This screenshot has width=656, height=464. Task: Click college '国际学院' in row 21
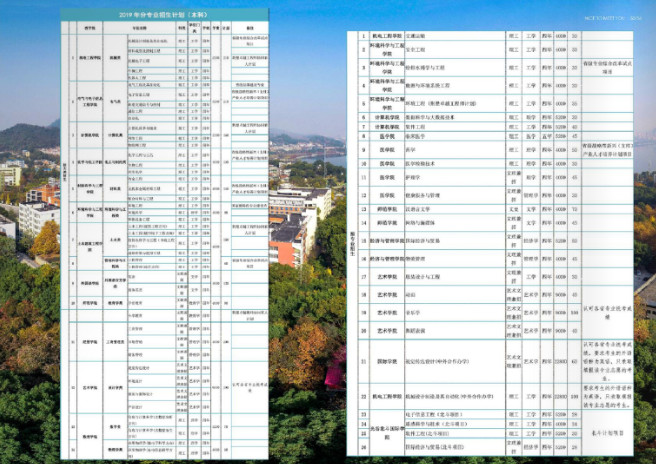pos(387,361)
